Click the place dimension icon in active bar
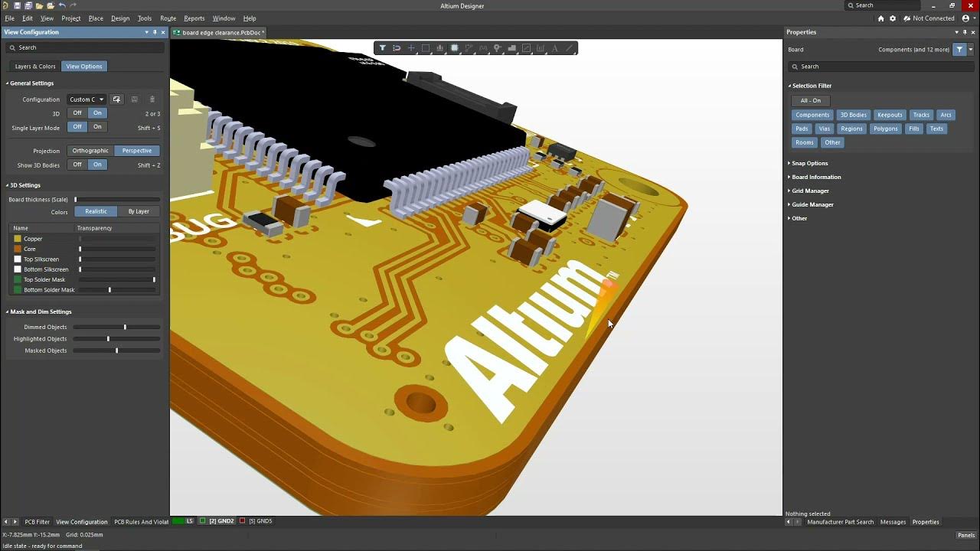The height and width of the screenshot is (551, 980). coord(541,48)
